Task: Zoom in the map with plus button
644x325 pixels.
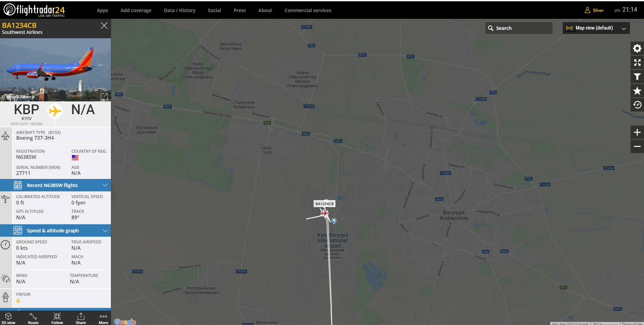Action: [x=637, y=133]
